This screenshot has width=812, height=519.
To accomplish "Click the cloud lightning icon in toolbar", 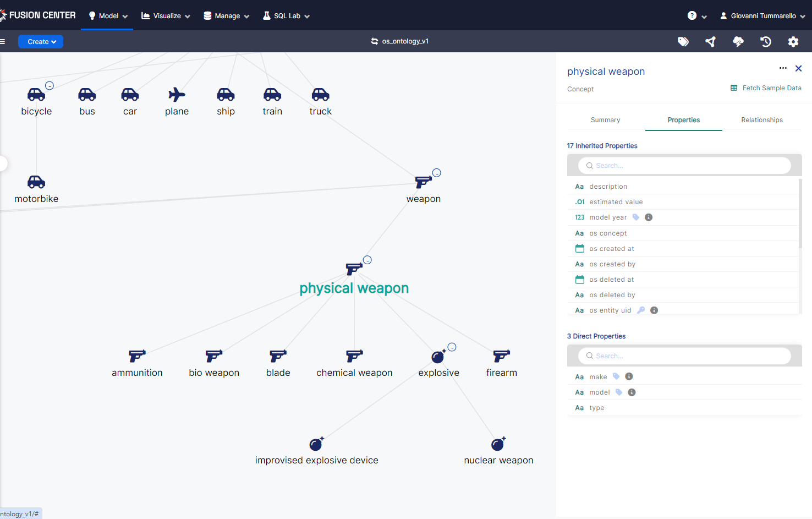I will pyautogui.click(x=738, y=42).
